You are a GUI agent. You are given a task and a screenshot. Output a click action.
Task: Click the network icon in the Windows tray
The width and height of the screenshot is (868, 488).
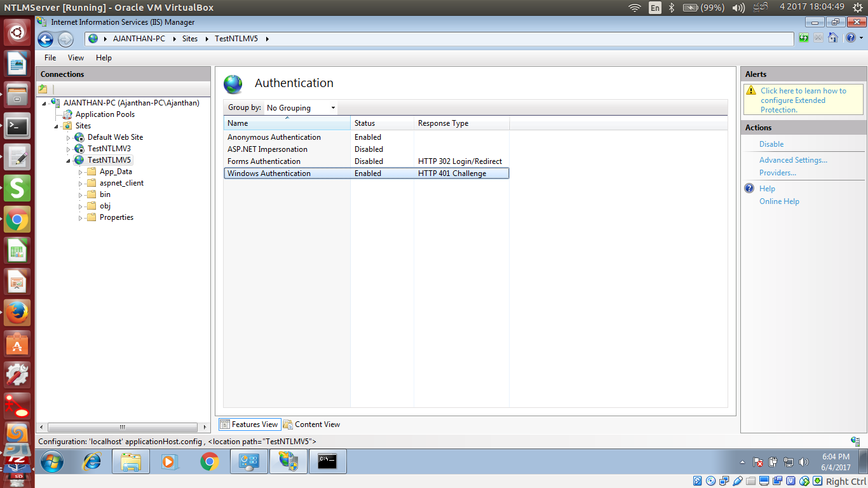789,462
